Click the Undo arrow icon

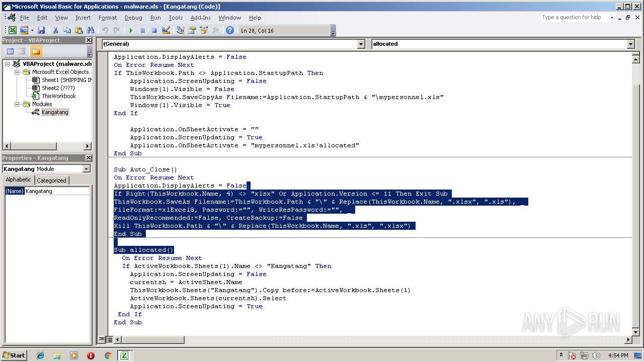click(105, 30)
